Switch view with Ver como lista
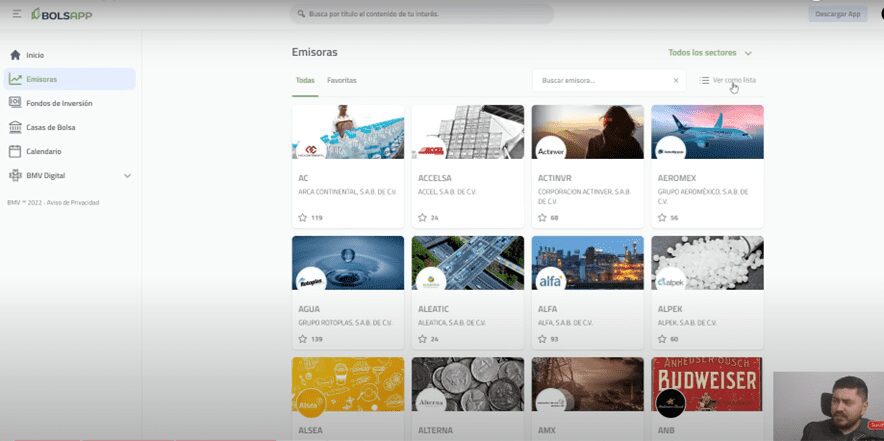 (728, 80)
